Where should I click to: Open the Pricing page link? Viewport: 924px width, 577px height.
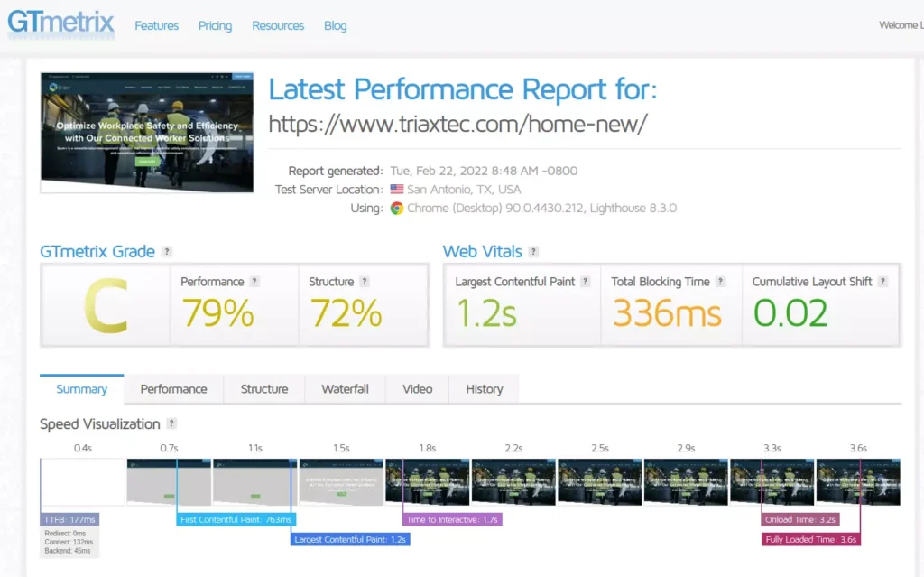[x=215, y=26]
